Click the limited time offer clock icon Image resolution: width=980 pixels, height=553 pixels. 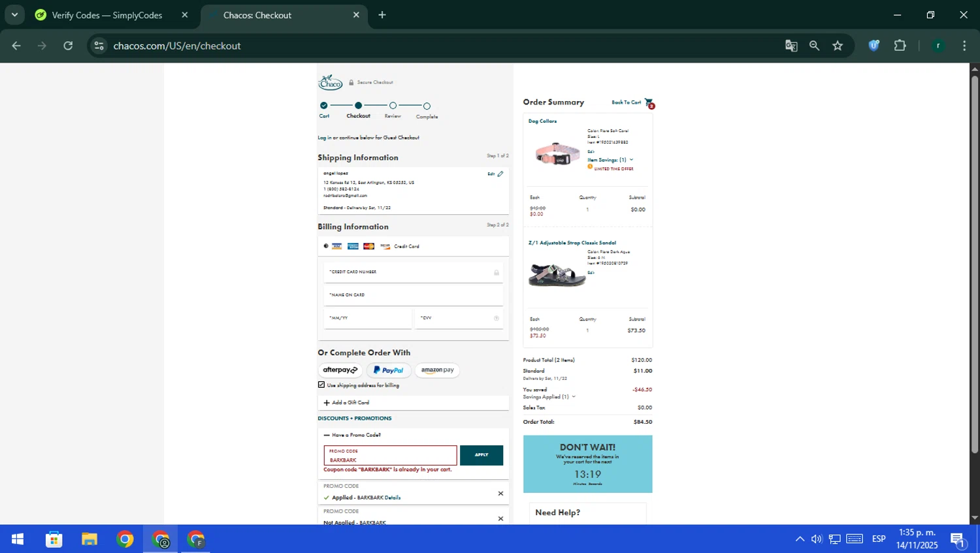click(x=590, y=167)
